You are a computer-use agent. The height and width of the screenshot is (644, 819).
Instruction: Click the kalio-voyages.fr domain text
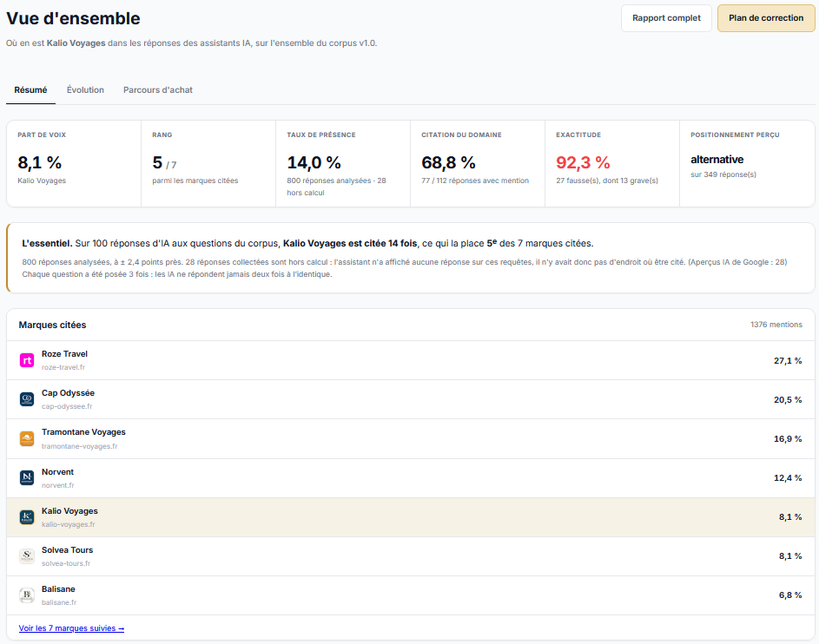tap(69, 524)
